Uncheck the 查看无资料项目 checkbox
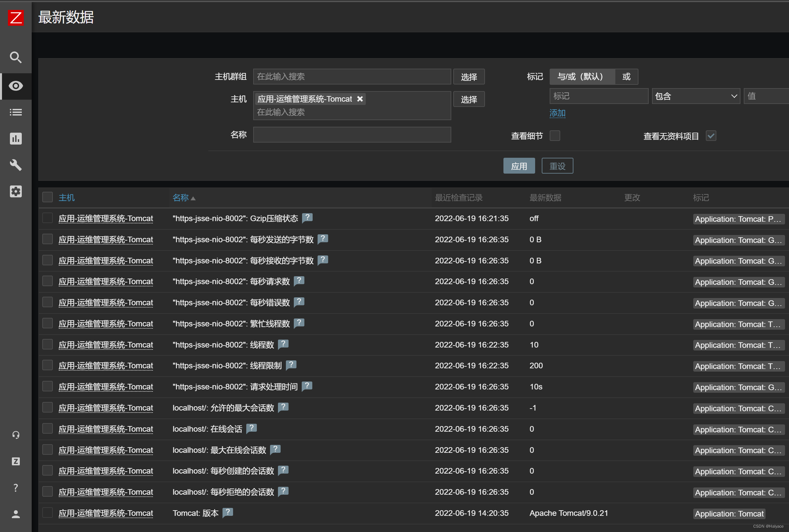 pos(711,136)
